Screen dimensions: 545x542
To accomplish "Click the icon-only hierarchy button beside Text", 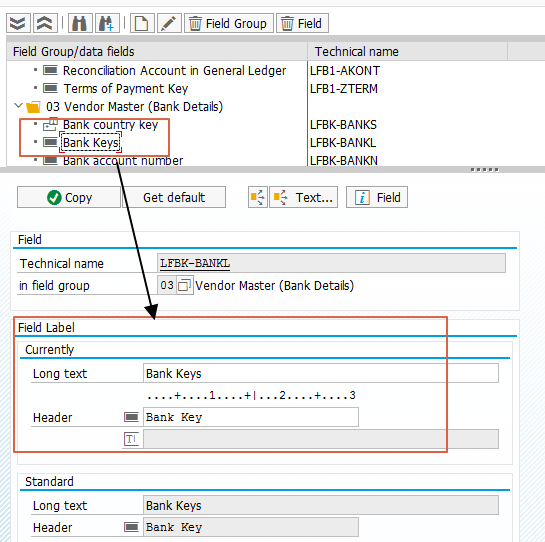I will (x=258, y=197).
